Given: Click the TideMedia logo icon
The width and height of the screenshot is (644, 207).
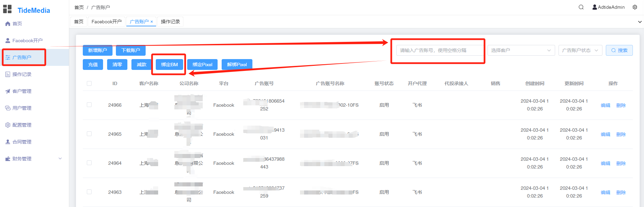Looking at the screenshot, I should coord(7,9).
